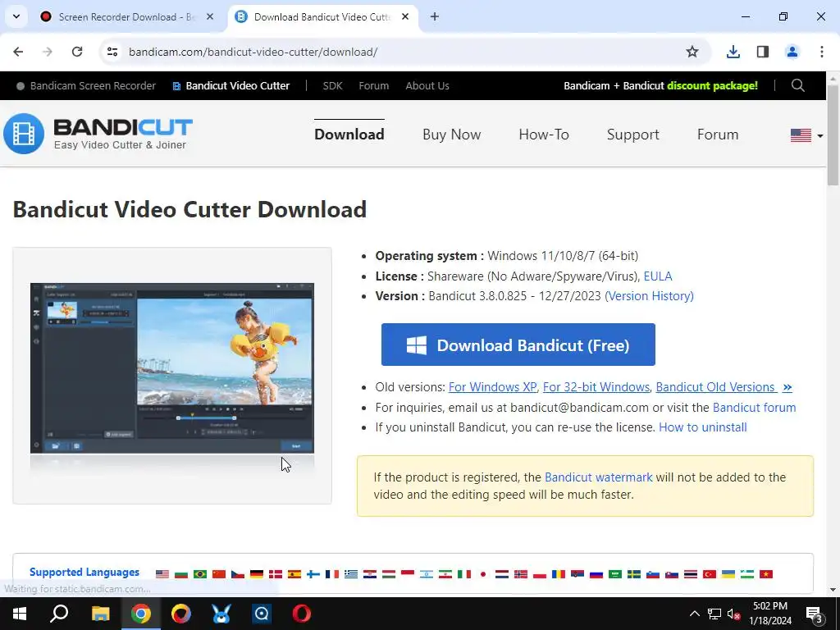
Task: Go forward with the forward arrow
Action: pos(48,52)
